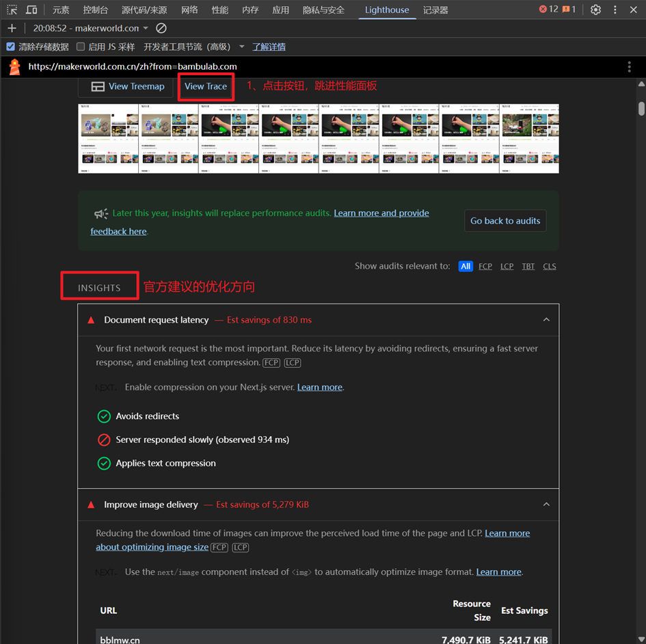This screenshot has width=646, height=644.
Task: Toggle the device toolbar icon
Action: pos(31,10)
